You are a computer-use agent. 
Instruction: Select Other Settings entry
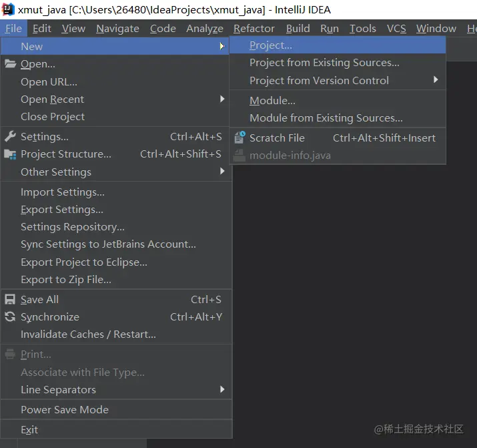pyautogui.click(x=115, y=172)
